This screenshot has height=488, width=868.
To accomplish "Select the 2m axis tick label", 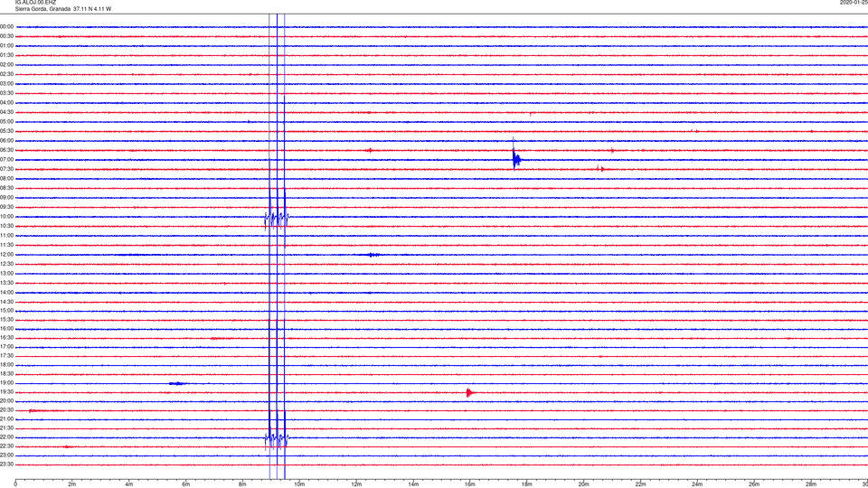I will coord(72,484).
